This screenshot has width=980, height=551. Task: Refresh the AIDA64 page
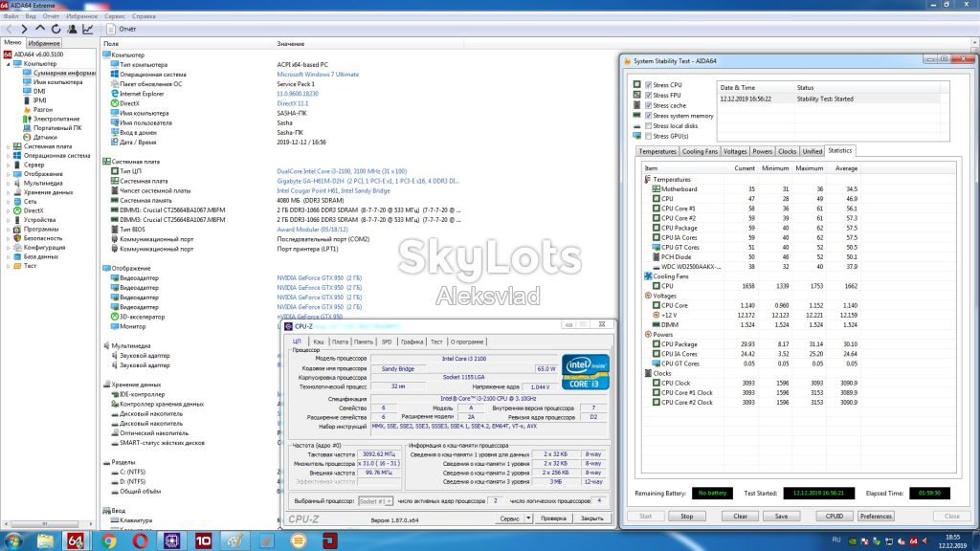tap(56, 29)
